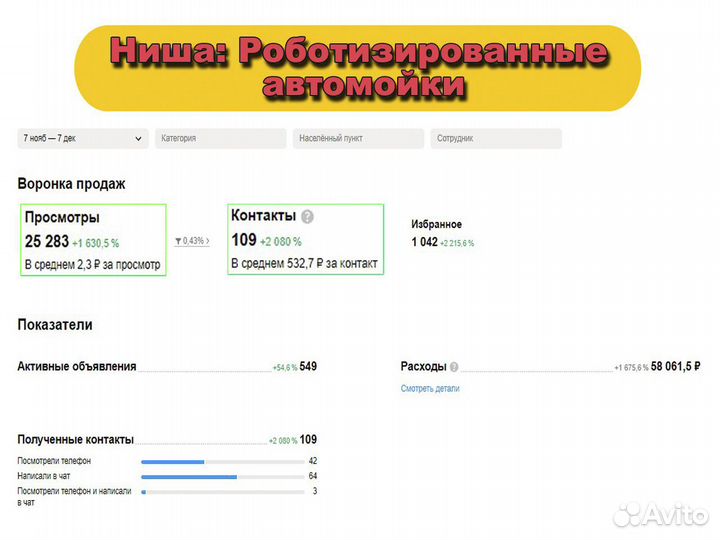
Task: Click the +2 215,6 % favorites growth figure
Action: point(457,243)
